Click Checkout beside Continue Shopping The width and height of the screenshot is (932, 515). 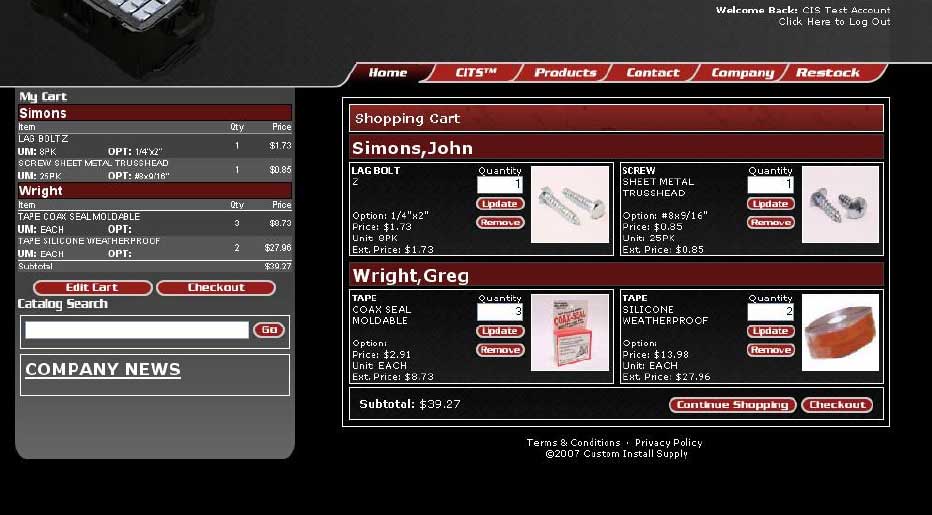836,405
